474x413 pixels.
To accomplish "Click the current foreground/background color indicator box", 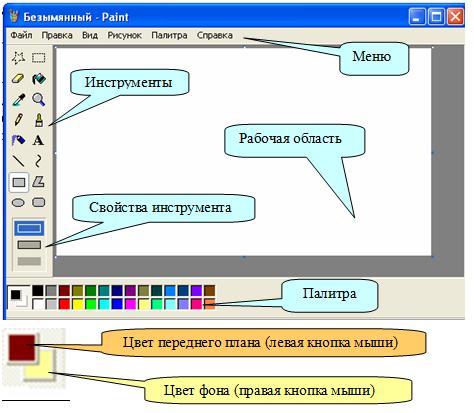I will click(x=19, y=297).
